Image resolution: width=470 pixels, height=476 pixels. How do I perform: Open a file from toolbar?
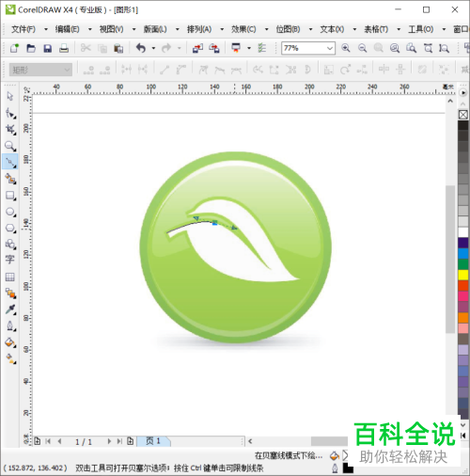(x=31, y=48)
